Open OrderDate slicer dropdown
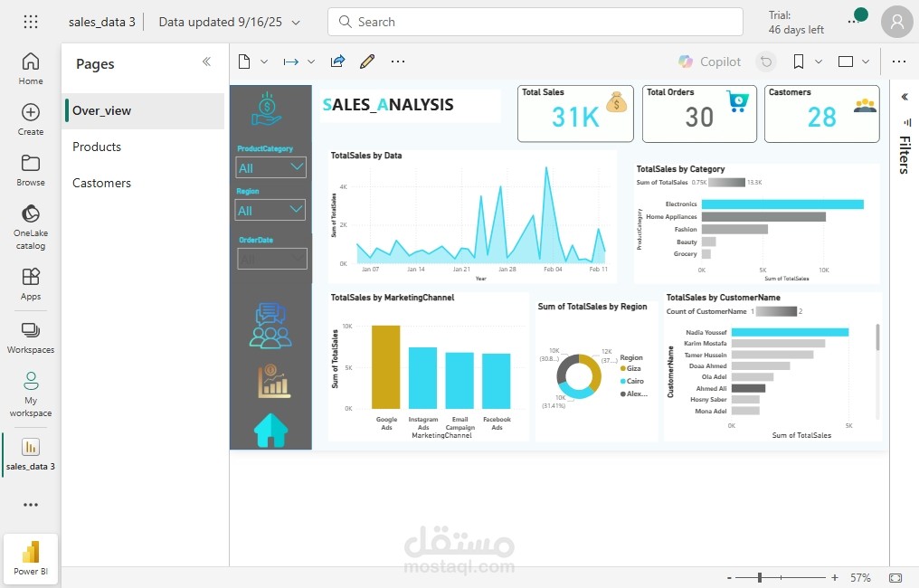This screenshot has width=919, height=588. [272, 259]
